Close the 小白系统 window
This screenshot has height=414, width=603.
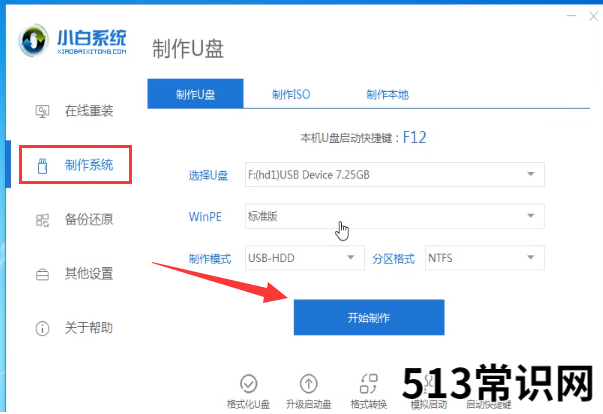[594, 16]
